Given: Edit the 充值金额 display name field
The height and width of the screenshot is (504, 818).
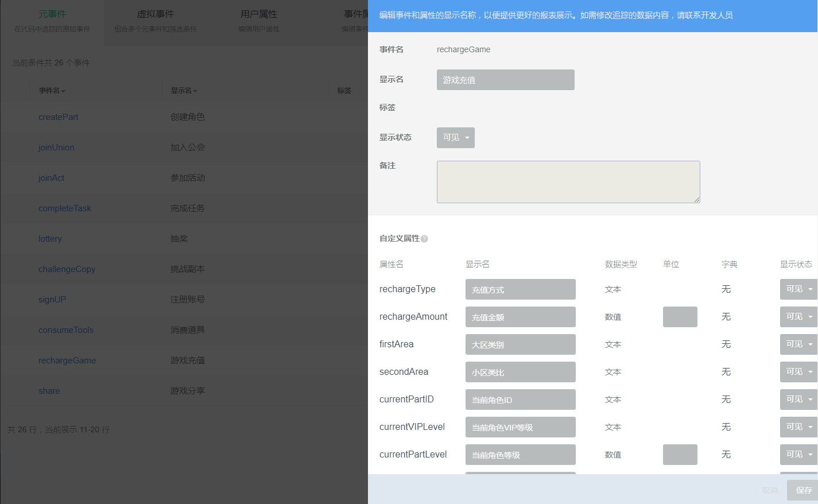Looking at the screenshot, I should tap(521, 317).
